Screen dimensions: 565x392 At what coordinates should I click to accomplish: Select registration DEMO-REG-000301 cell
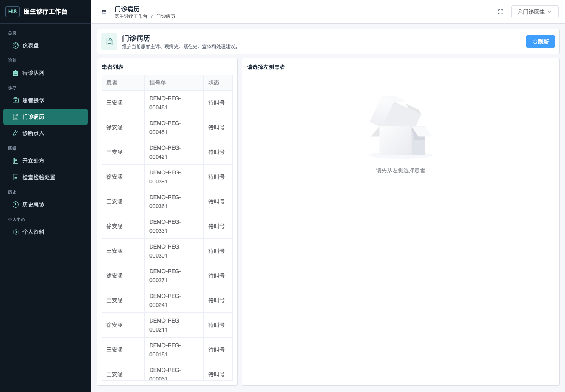click(174, 251)
